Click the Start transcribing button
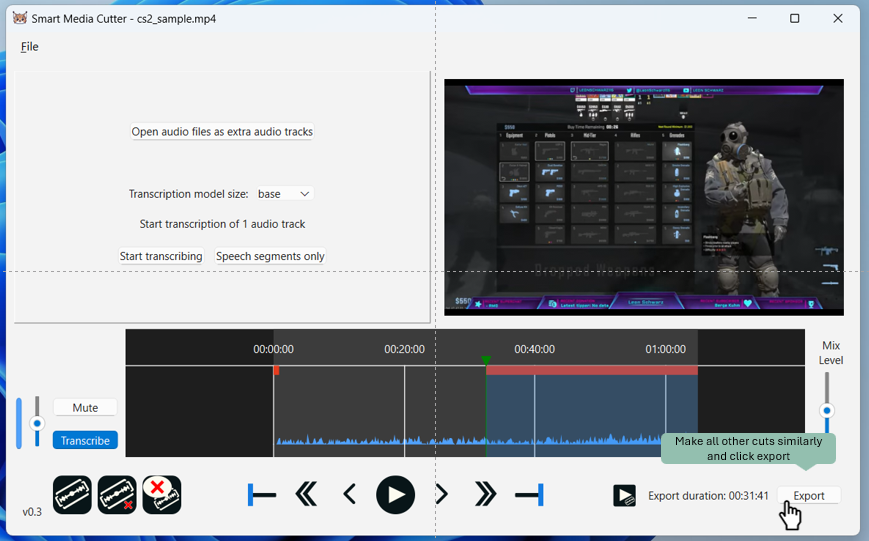The height and width of the screenshot is (541, 869). coord(161,257)
